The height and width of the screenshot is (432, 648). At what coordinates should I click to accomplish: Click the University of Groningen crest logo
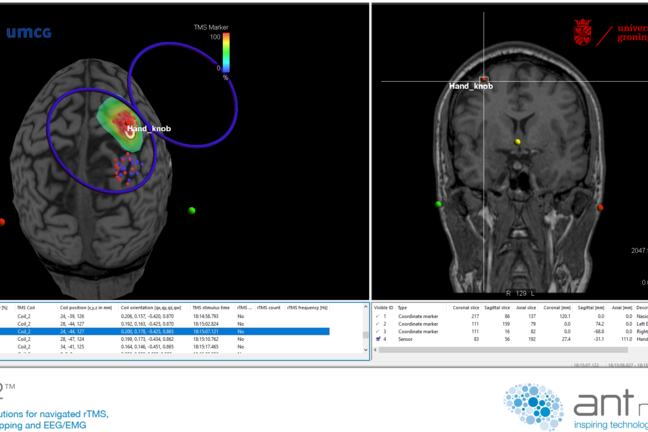583,33
